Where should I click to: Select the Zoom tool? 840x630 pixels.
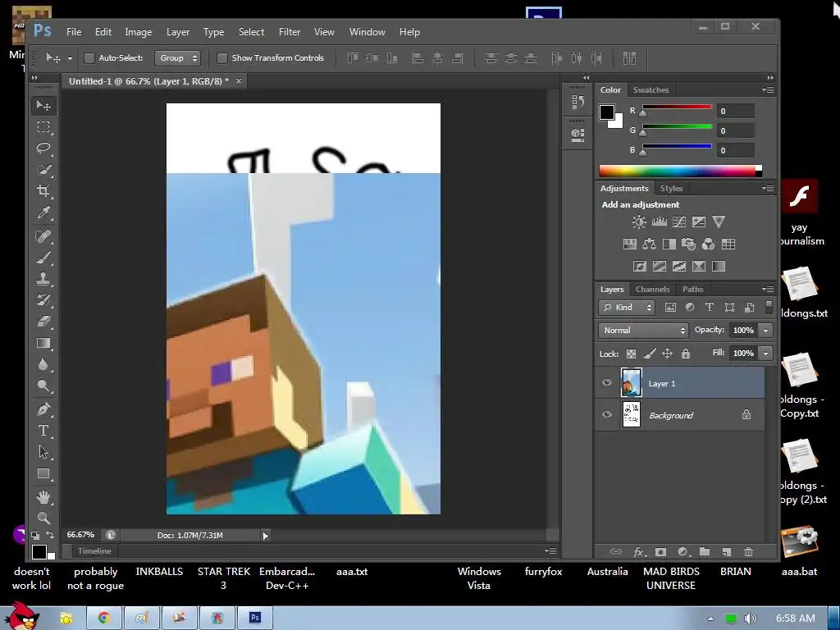point(44,518)
